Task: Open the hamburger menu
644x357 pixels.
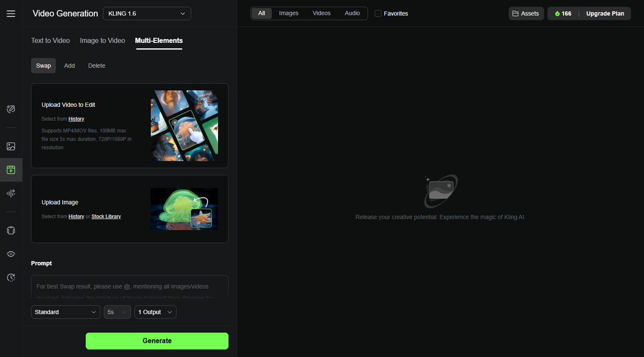Action: (11, 13)
